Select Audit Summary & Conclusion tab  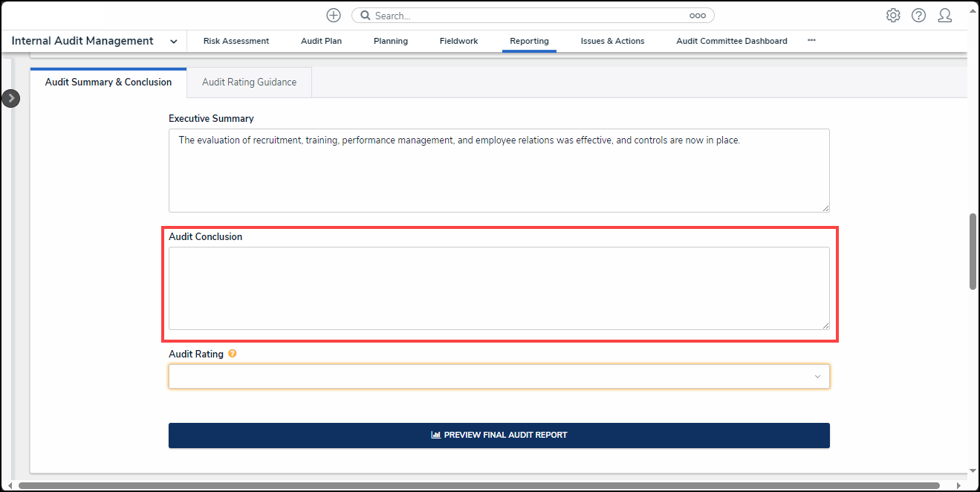[x=108, y=82]
